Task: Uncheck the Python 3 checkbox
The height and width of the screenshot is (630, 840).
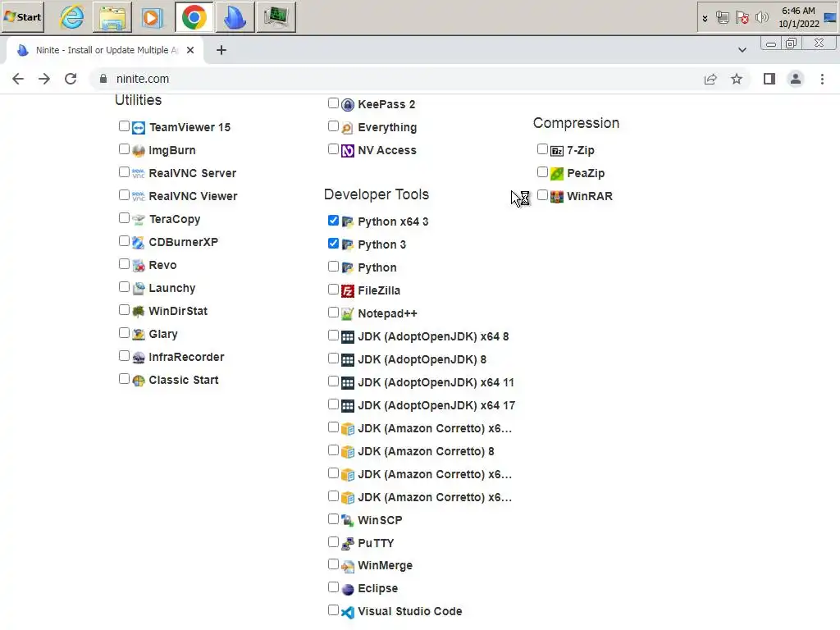Action: tap(333, 243)
